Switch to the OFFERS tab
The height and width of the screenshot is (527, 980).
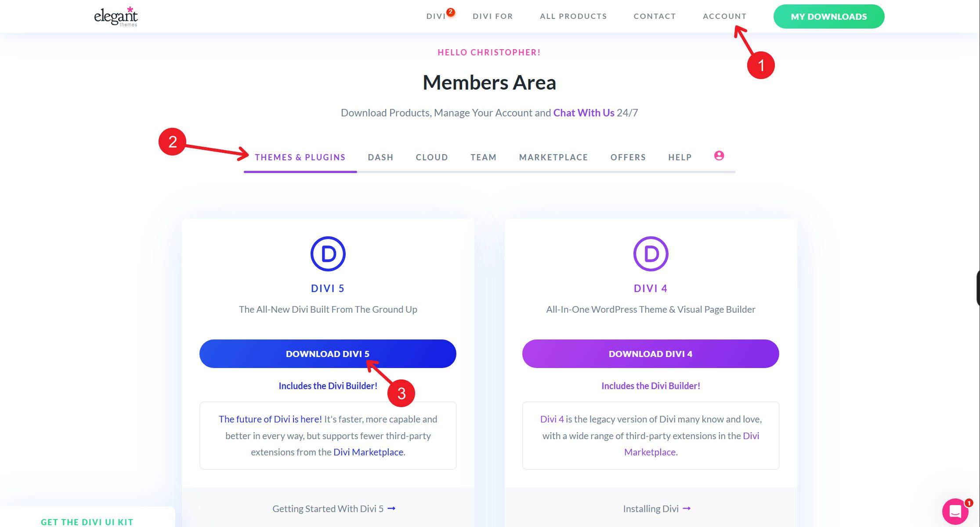pos(628,157)
